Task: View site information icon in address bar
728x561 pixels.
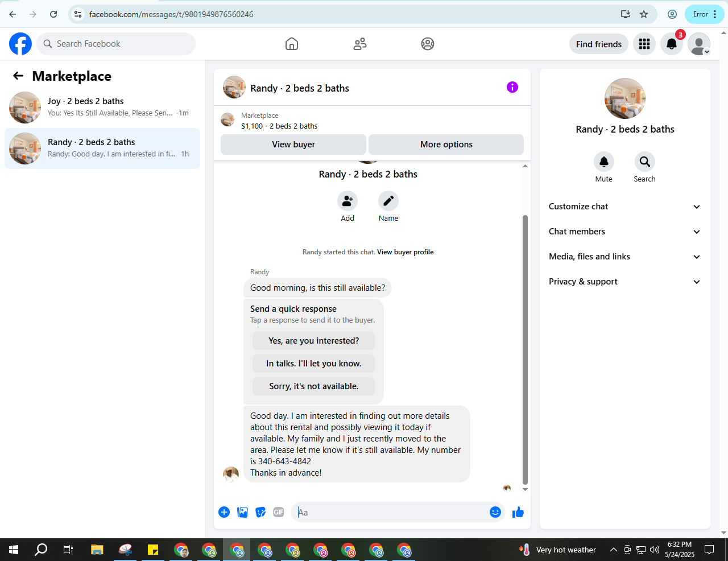Action: [x=78, y=14]
